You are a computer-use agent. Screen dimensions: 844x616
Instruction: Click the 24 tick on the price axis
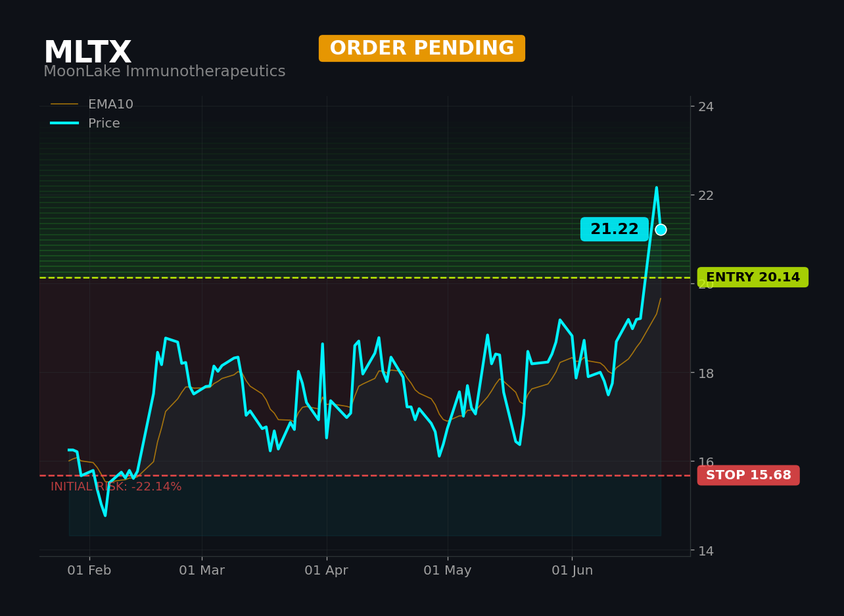(705, 107)
